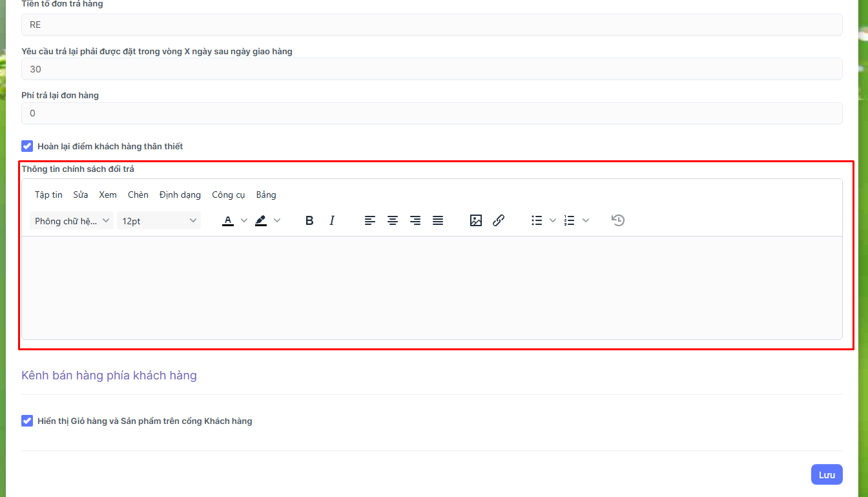This screenshot has height=497, width=868.
Task: Open text color picker arrow
Action: click(x=244, y=220)
